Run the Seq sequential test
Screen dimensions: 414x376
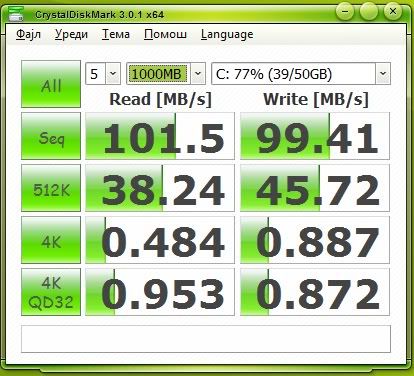pos(51,136)
